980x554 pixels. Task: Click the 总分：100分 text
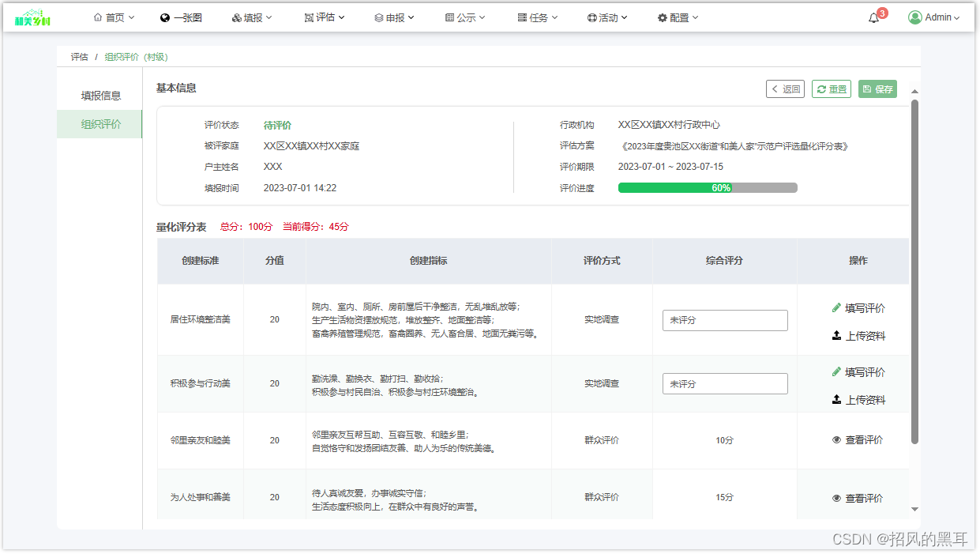pyautogui.click(x=246, y=227)
